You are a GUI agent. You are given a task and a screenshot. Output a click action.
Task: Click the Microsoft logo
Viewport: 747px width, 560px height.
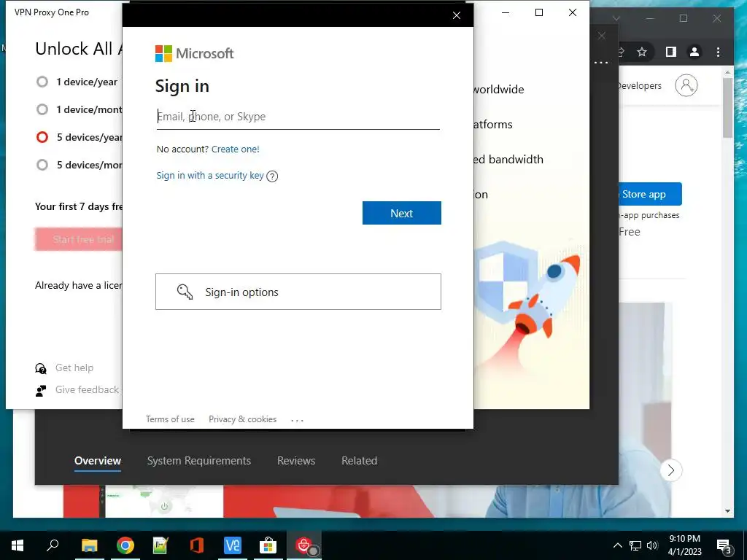pyautogui.click(x=194, y=53)
